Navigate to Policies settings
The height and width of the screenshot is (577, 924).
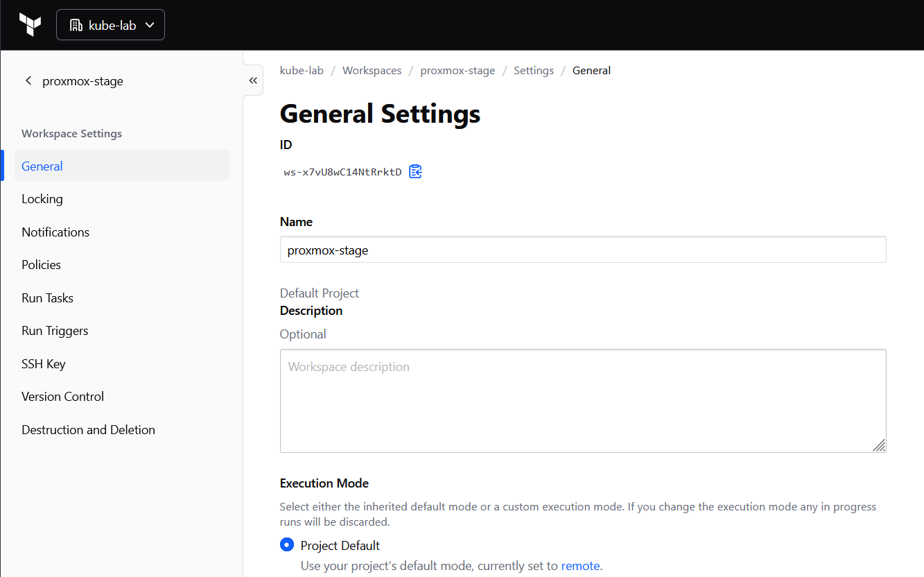click(x=41, y=265)
